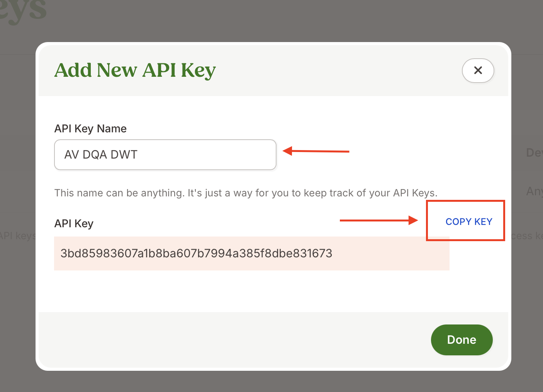
Task: Click the dimmed "cess ke" text at right edge
Action: [x=527, y=236]
